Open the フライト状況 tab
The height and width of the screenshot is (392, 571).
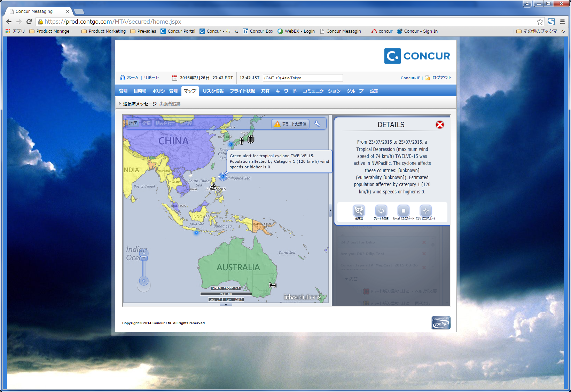[x=242, y=91]
